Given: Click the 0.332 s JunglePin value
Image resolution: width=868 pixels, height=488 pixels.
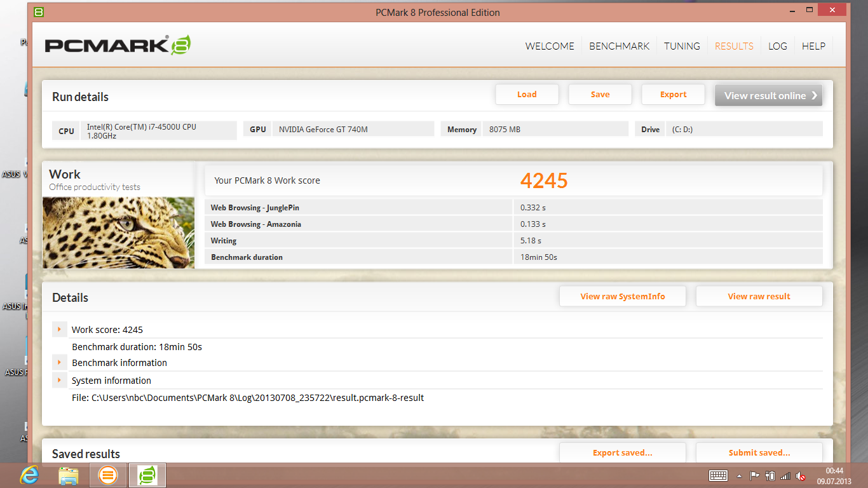Looking at the screenshot, I should (533, 208).
